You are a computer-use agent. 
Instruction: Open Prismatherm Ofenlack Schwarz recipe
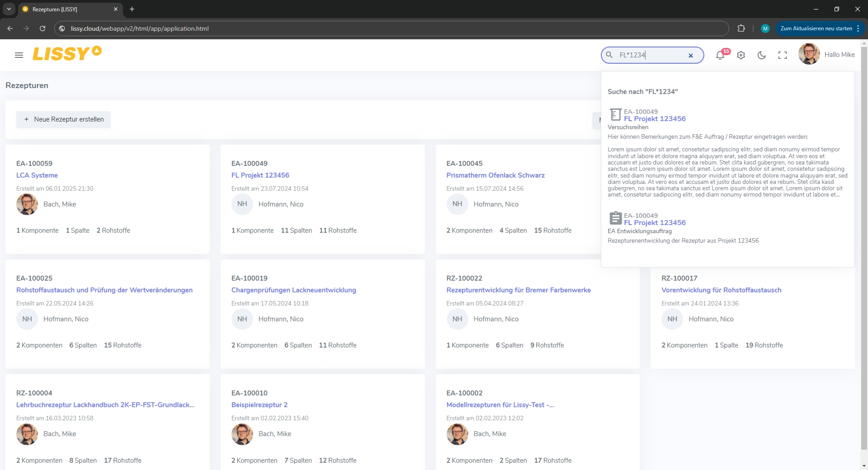click(495, 175)
